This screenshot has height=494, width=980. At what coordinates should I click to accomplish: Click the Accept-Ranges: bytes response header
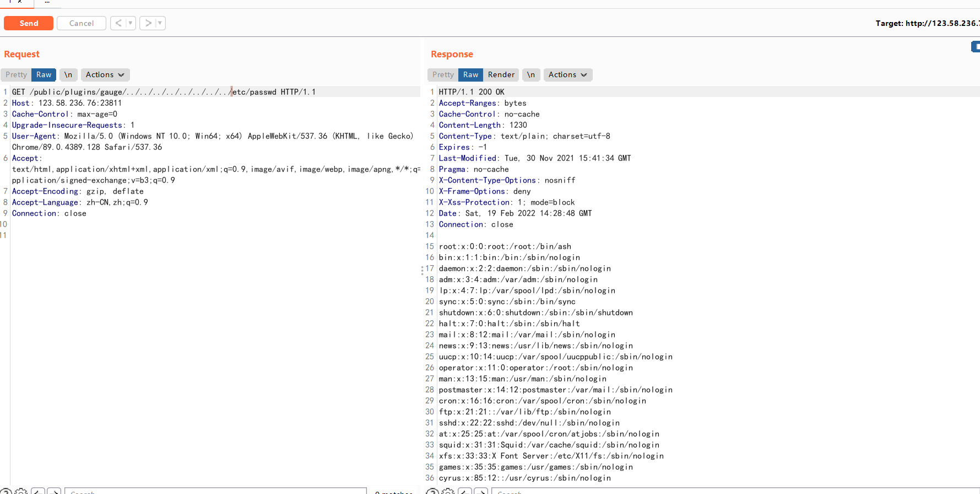click(483, 103)
